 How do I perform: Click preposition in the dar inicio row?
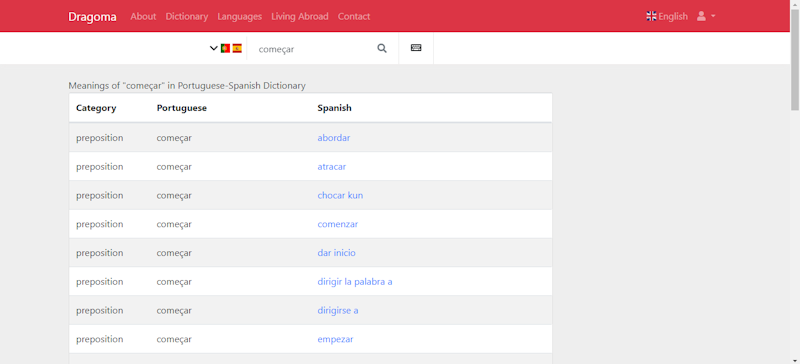(99, 253)
